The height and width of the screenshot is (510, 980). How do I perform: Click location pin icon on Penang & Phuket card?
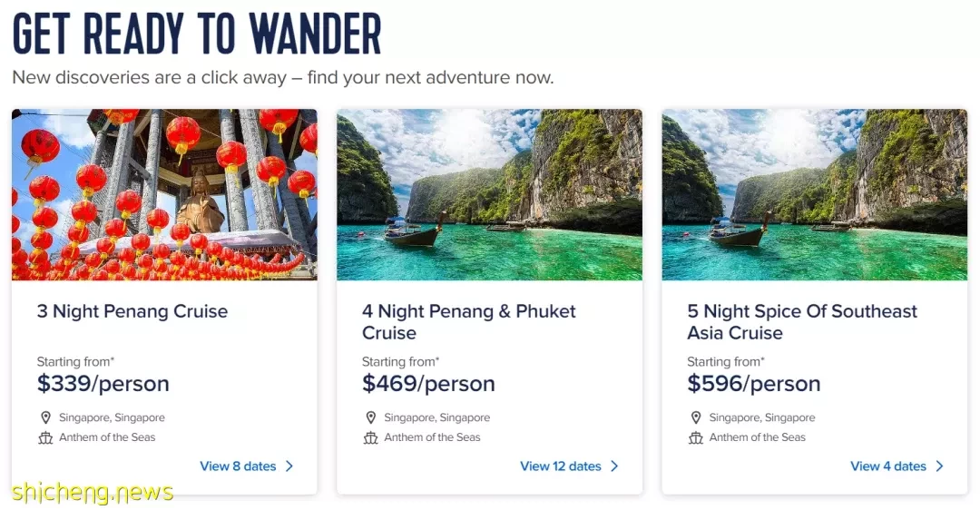370,417
